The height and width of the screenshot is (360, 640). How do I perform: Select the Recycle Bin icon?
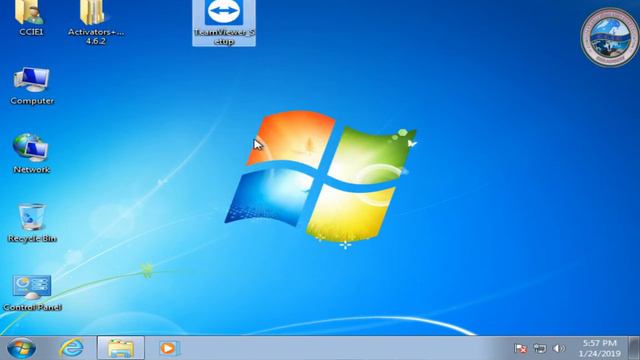coord(32,223)
